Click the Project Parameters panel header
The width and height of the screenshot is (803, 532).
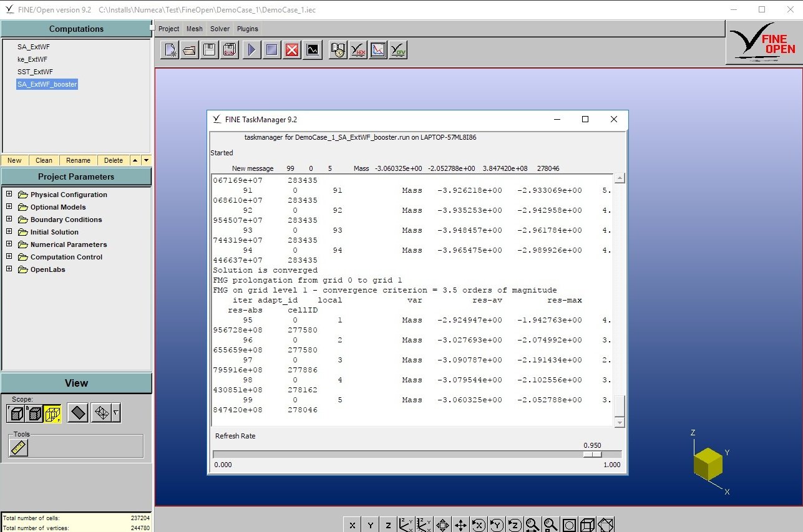click(x=76, y=177)
